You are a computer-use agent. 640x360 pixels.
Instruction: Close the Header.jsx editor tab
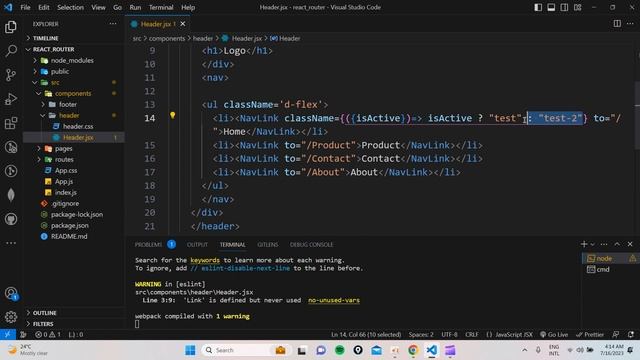(x=183, y=24)
